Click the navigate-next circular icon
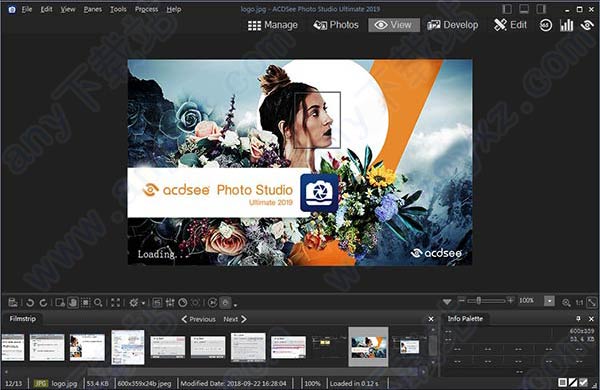Image resolution: width=600 pixels, height=390 pixels. point(212,303)
